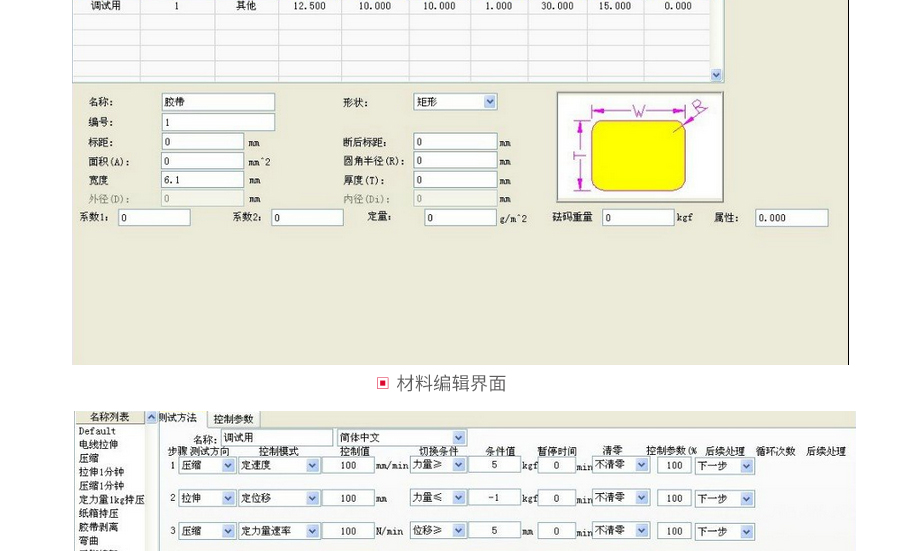Open step 1 测试方向 dropdown showing 压缩

tap(228, 465)
